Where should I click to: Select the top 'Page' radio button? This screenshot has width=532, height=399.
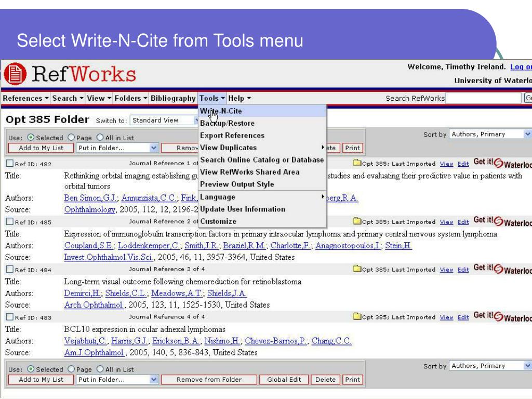pos(71,137)
